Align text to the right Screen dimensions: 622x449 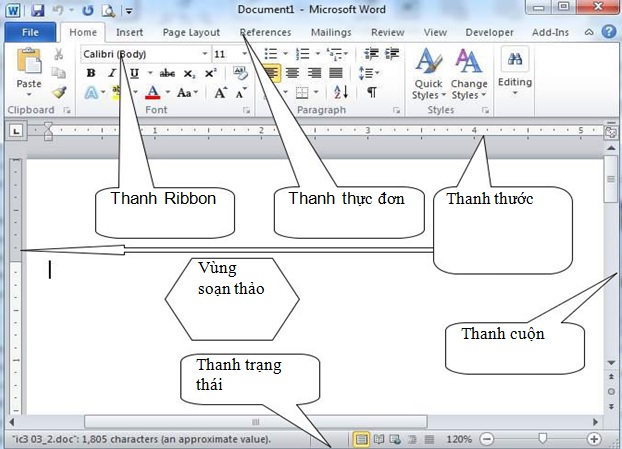click(x=314, y=73)
